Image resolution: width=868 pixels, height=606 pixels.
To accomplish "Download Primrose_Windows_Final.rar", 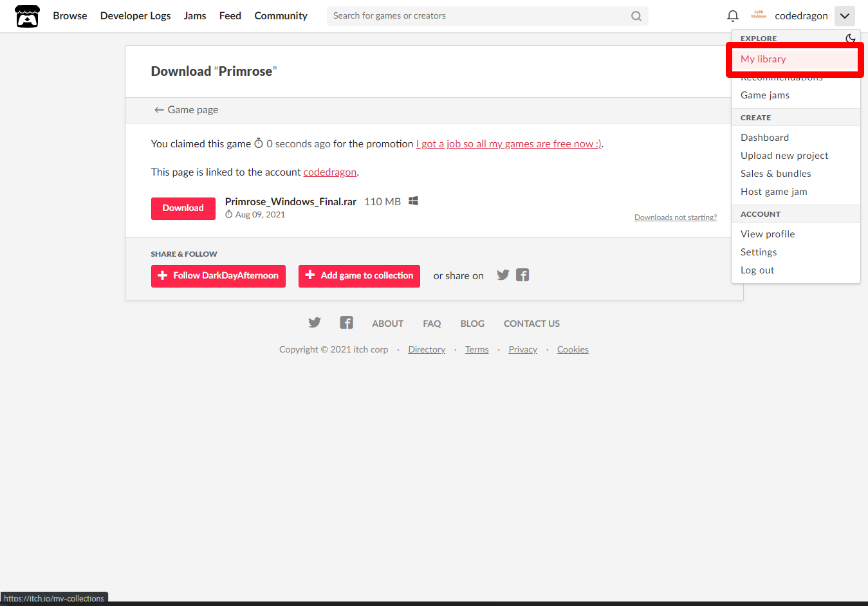I will tap(183, 208).
